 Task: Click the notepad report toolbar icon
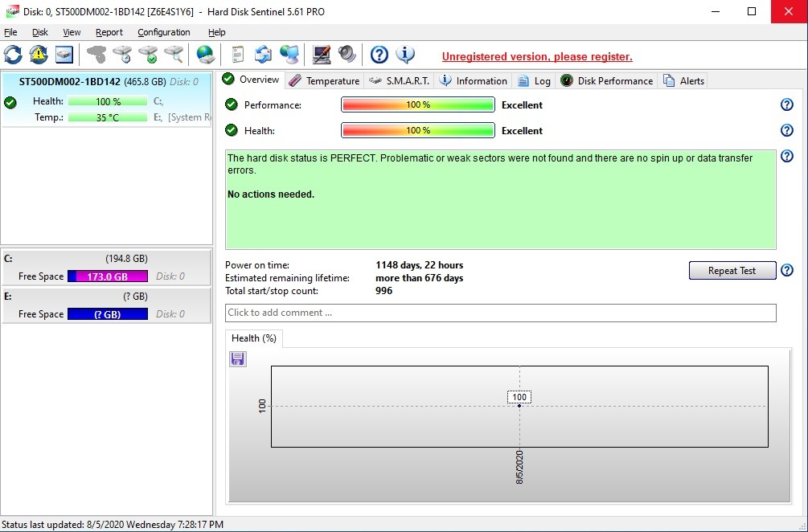click(x=237, y=55)
